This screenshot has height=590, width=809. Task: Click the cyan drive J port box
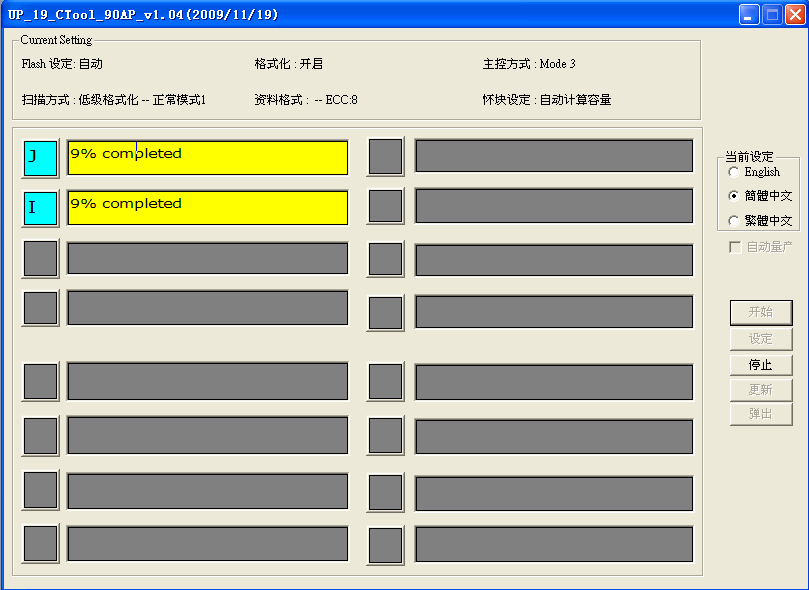pos(40,158)
